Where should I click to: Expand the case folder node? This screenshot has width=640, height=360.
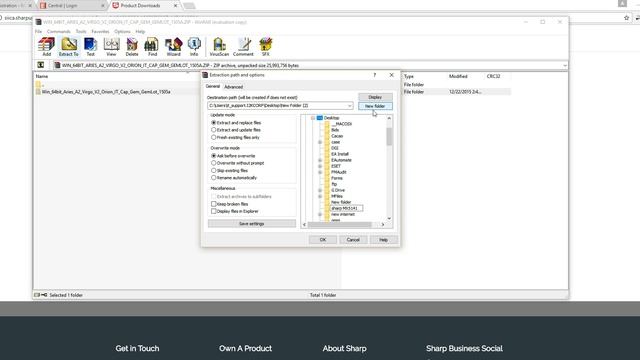(320, 142)
